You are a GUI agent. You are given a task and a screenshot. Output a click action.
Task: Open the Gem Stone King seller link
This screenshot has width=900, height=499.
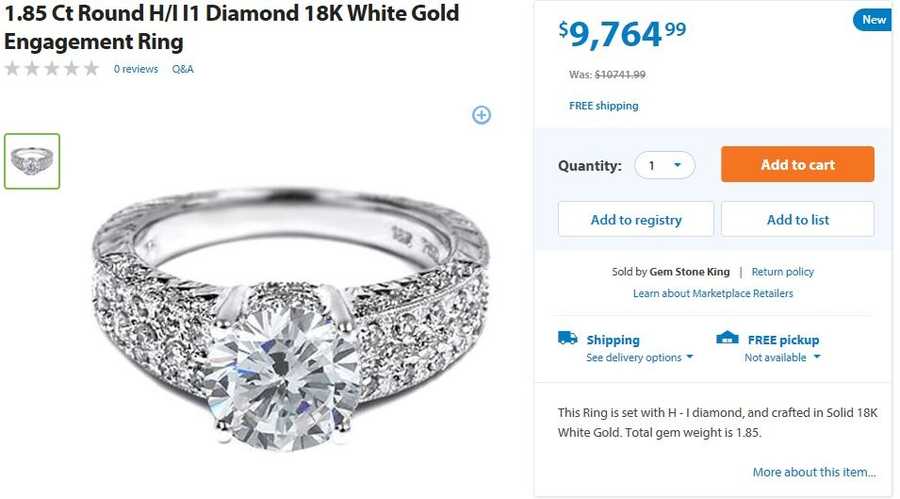tap(689, 272)
